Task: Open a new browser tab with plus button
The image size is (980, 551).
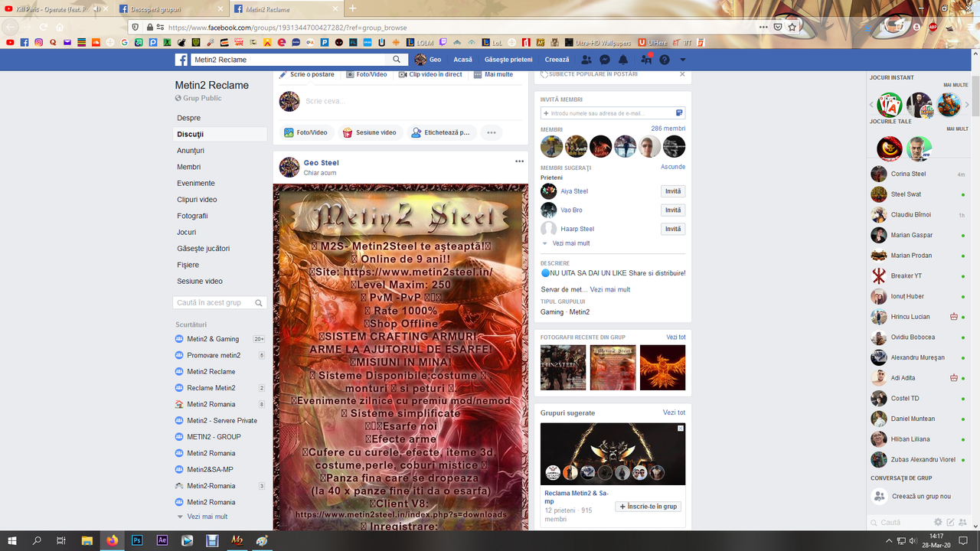Action: (353, 8)
